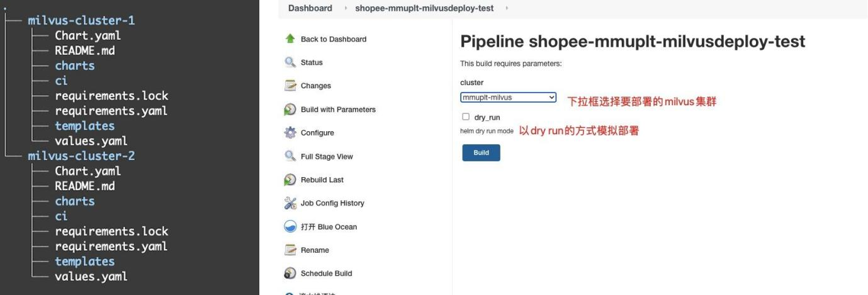Click the Rebuild Last icon

[290, 180]
